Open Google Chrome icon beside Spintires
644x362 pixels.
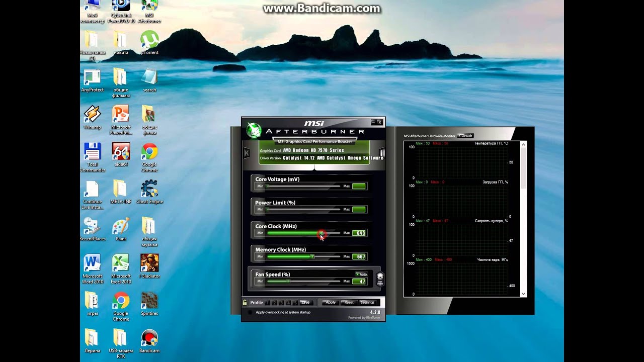(121, 307)
